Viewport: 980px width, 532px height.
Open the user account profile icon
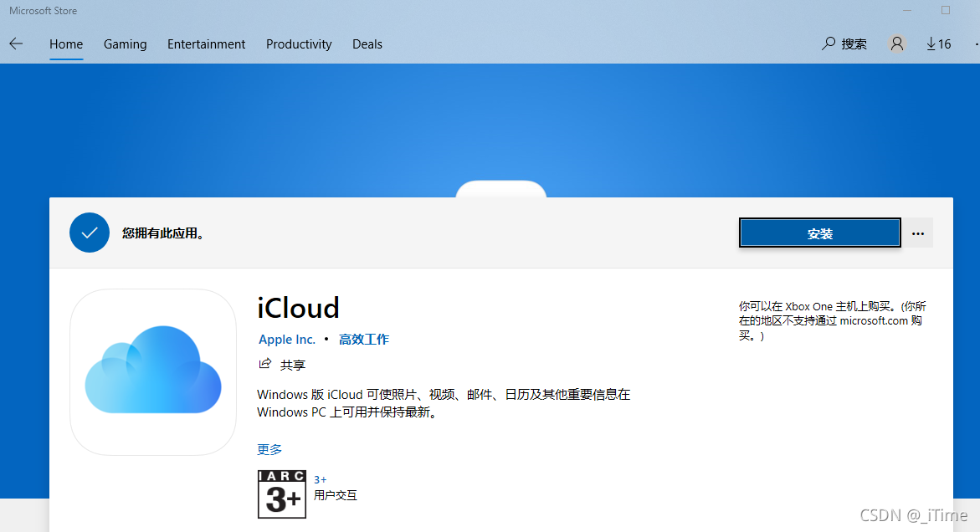coord(897,43)
